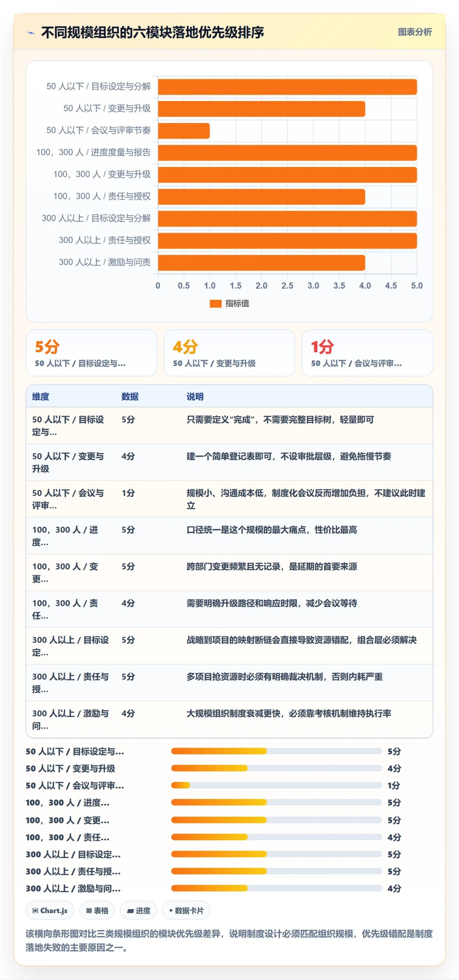Click the progress bar for 300 人以上 / 责任与授…
This screenshot has height=980, width=459.
[276, 871]
